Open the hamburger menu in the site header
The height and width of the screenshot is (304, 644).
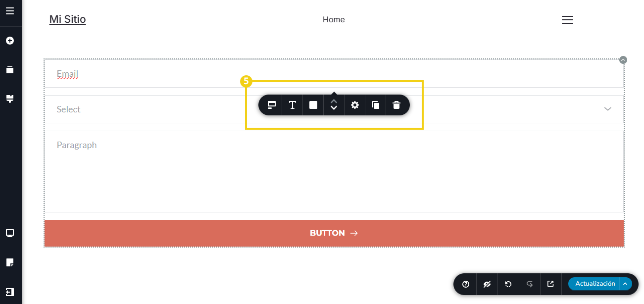point(567,20)
